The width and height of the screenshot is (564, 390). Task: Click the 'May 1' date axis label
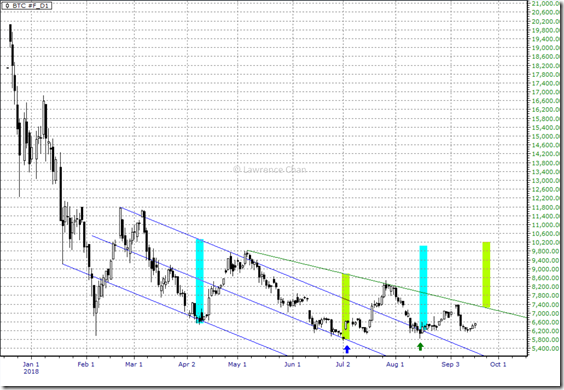pos(237,364)
